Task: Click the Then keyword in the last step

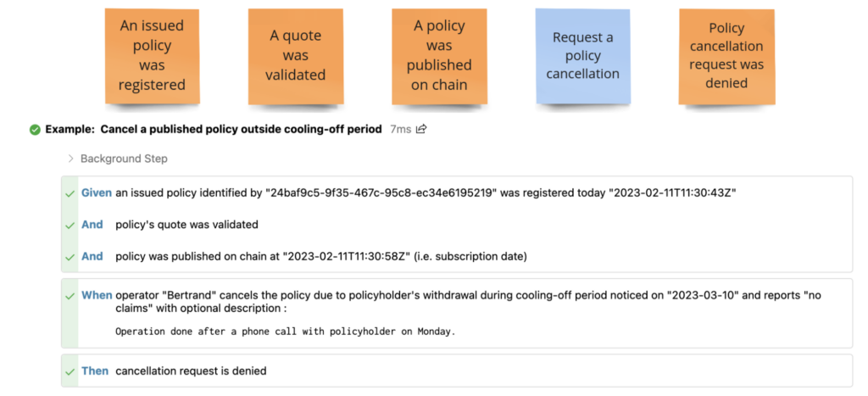Action: click(95, 371)
